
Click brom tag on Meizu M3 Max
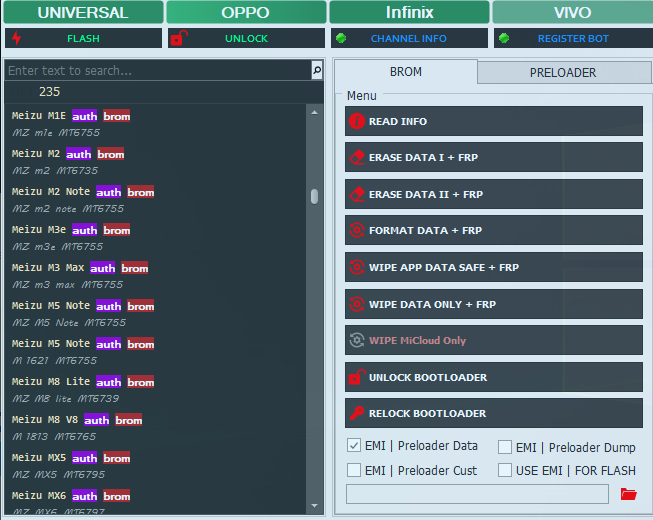tap(135, 268)
